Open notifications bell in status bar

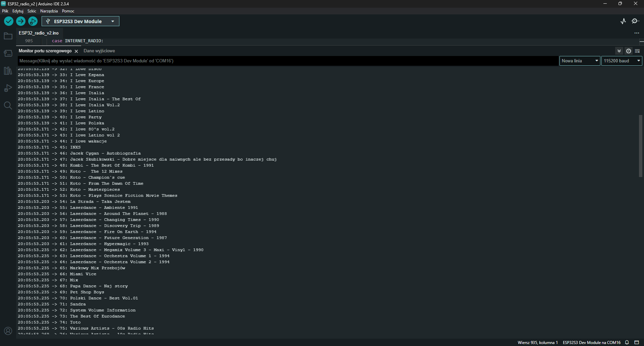pyautogui.click(x=627, y=342)
